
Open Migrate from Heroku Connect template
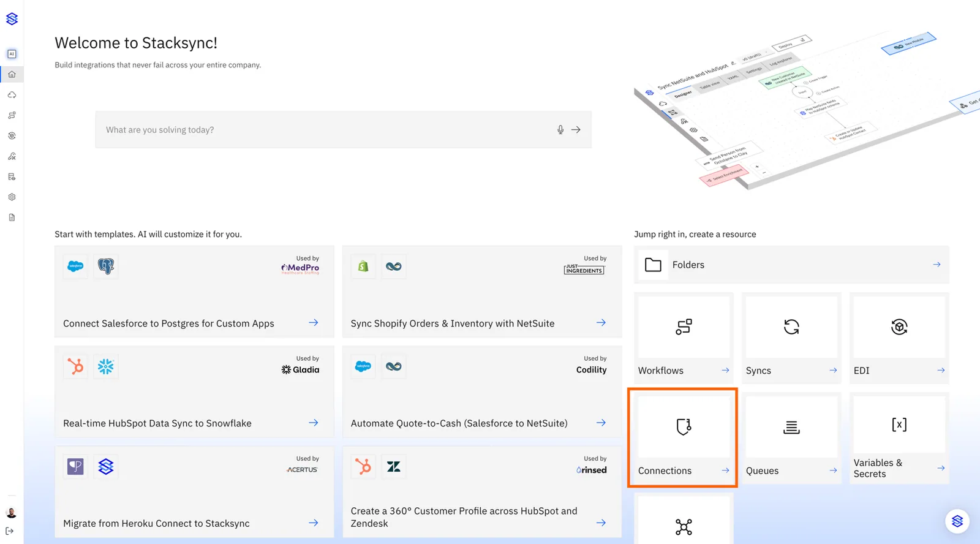point(194,492)
